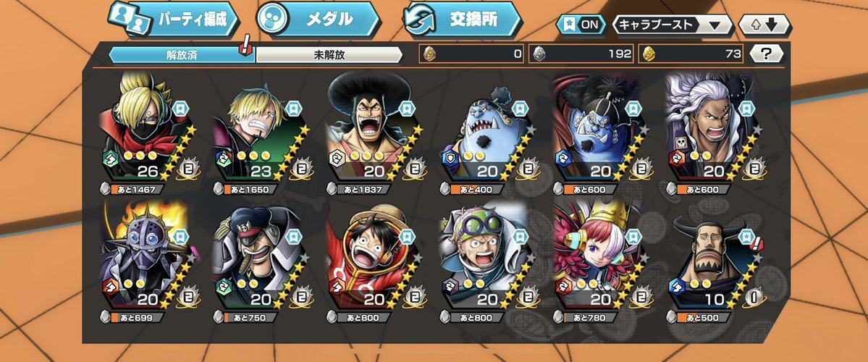Click bookmark icon on Uta's crown card

(x=633, y=237)
